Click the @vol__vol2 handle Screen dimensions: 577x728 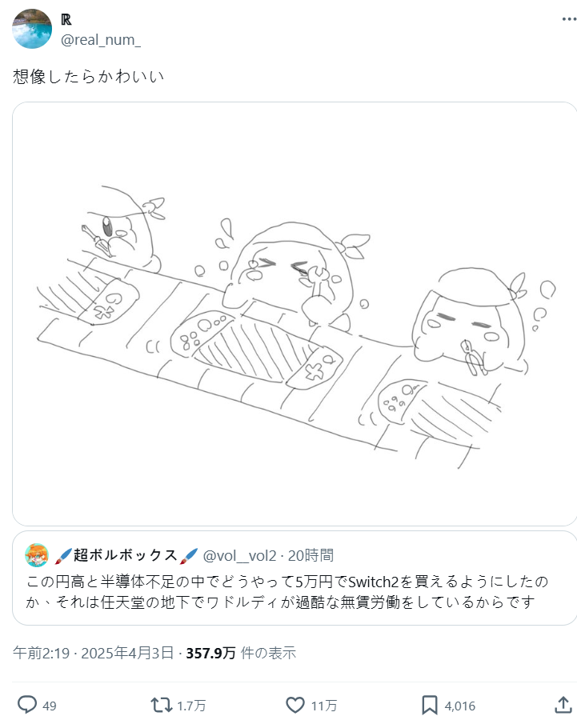pos(240,555)
